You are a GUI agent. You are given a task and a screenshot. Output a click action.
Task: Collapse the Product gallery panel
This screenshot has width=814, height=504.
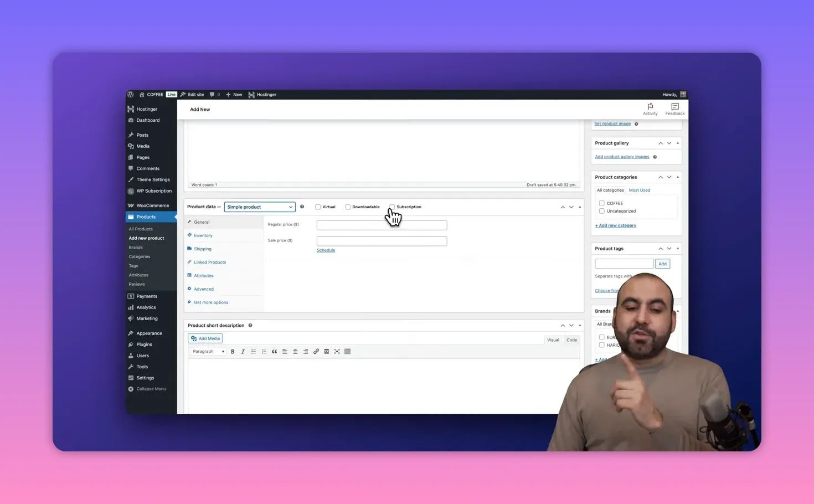[677, 142]
